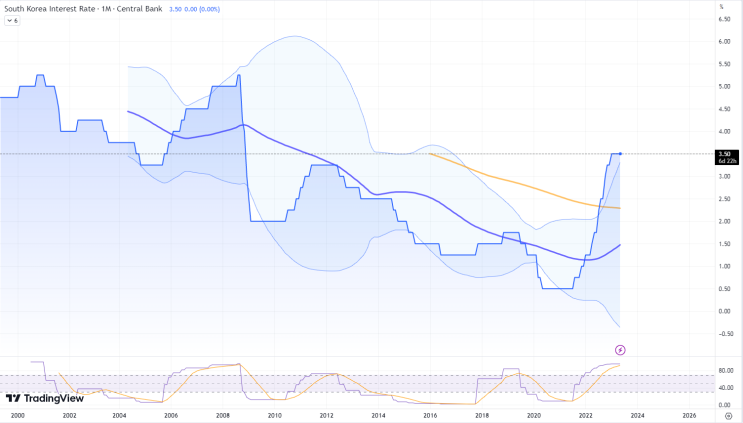
Task: Click the 2000 label on time axis
Action: click(x=18, y=415)
